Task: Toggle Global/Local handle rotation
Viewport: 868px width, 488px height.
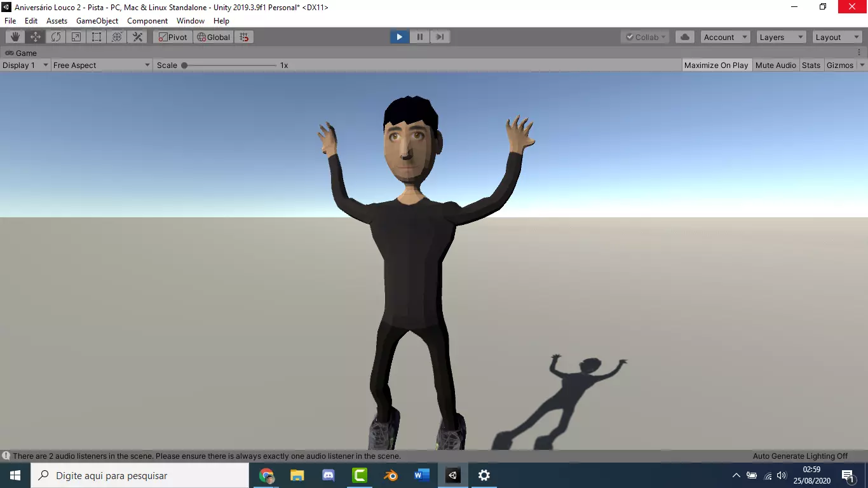Action: tap(214, 37)
